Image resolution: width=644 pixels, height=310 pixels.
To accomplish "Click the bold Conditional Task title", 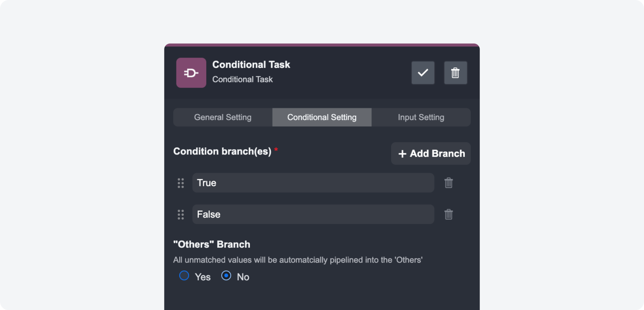I will pyautogui.click(x=251, y=65).
